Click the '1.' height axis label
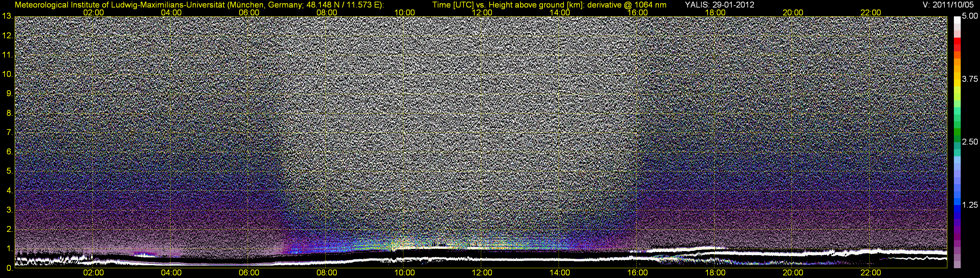 click(9, 249)
